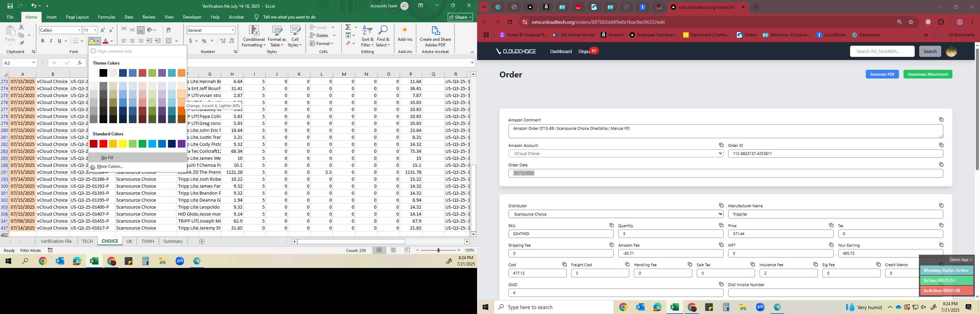Bookmark this page with the star icon

point(911,22)
